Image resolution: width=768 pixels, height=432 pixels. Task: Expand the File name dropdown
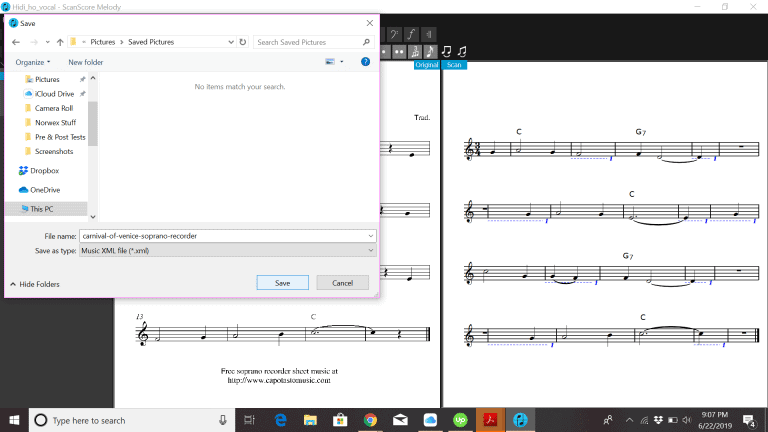pos(371,236)
